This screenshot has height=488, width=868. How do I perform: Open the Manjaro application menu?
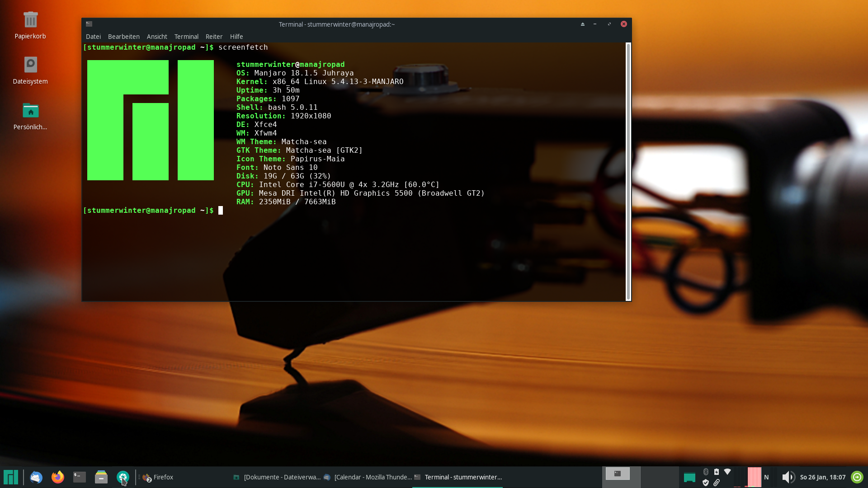(11, 477)
